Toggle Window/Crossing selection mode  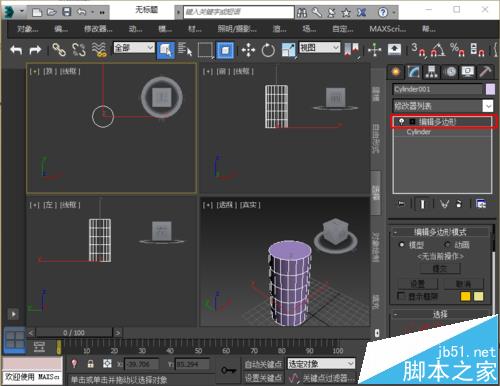[225, 50]
